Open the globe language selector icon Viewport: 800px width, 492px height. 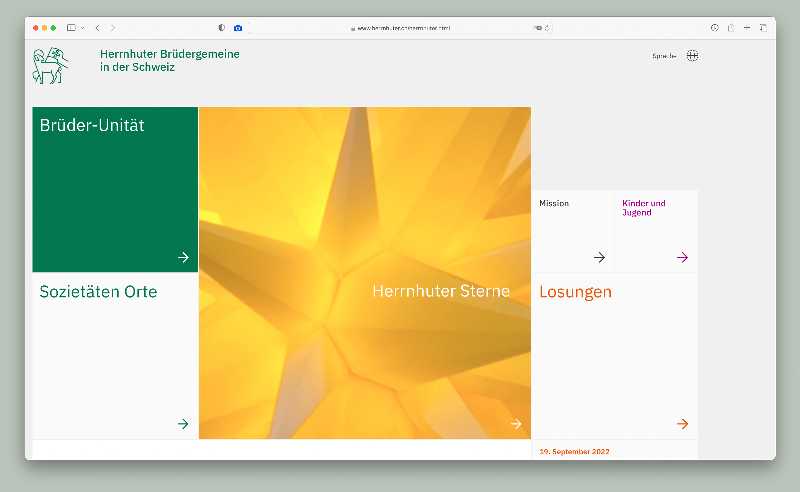click(x=692, y=56)
